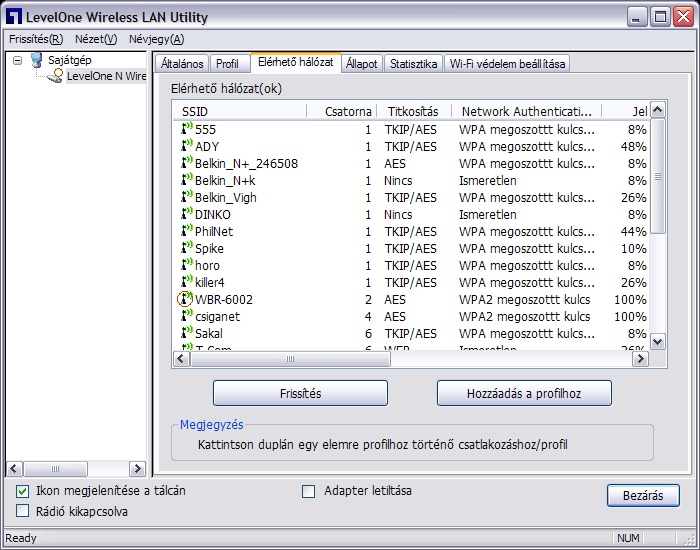Open the Nézet(V) menu
The width and height of the screenshot is (700, 550).
[96, 39]
